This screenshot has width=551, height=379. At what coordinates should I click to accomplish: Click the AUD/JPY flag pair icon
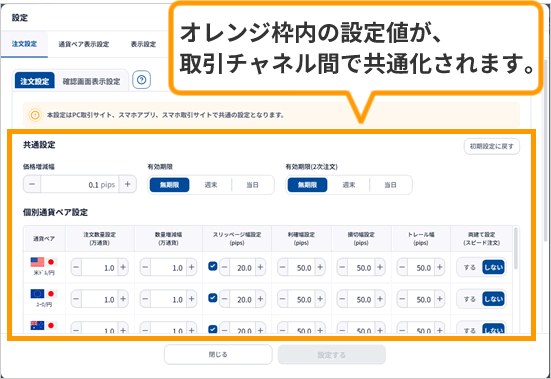coord(44,325)
